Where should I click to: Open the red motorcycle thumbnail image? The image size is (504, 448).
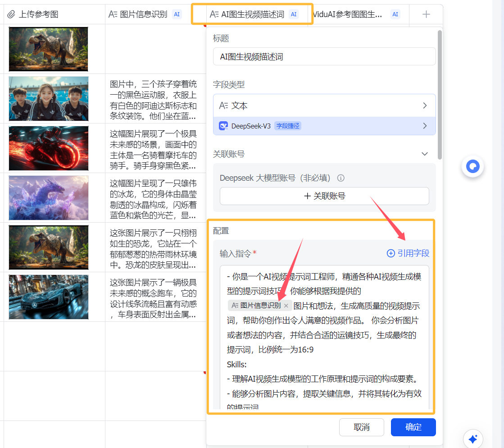(49, 148)
